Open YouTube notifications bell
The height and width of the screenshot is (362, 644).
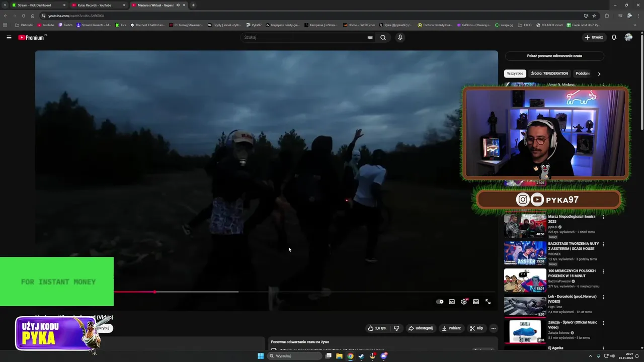tap(614, 37)
